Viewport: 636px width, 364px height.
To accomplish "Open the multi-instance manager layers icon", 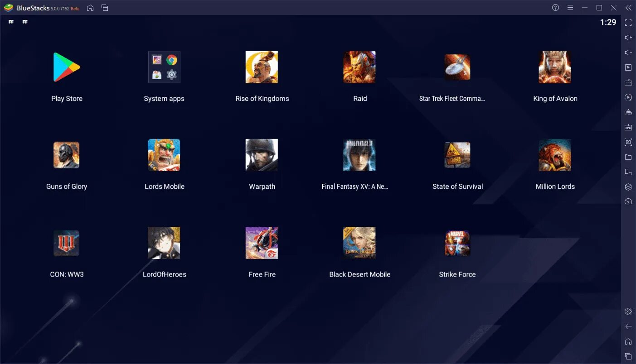I will [628, 187].
